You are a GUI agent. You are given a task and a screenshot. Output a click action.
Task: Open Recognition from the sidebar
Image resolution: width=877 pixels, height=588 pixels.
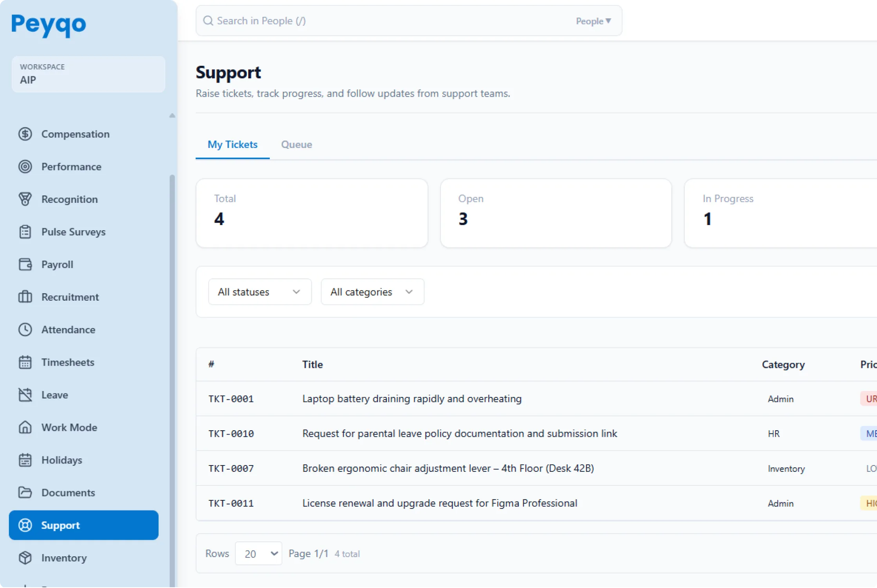point(83,199)
